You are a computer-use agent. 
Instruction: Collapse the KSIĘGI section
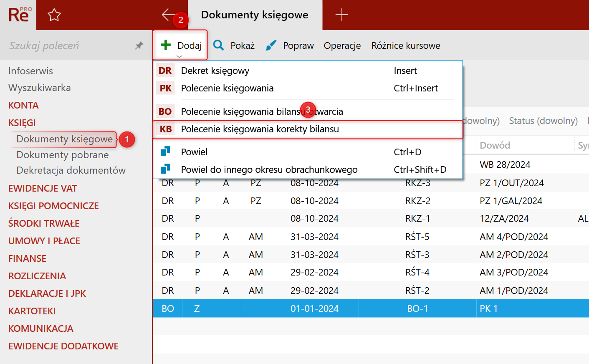point(22,123)
